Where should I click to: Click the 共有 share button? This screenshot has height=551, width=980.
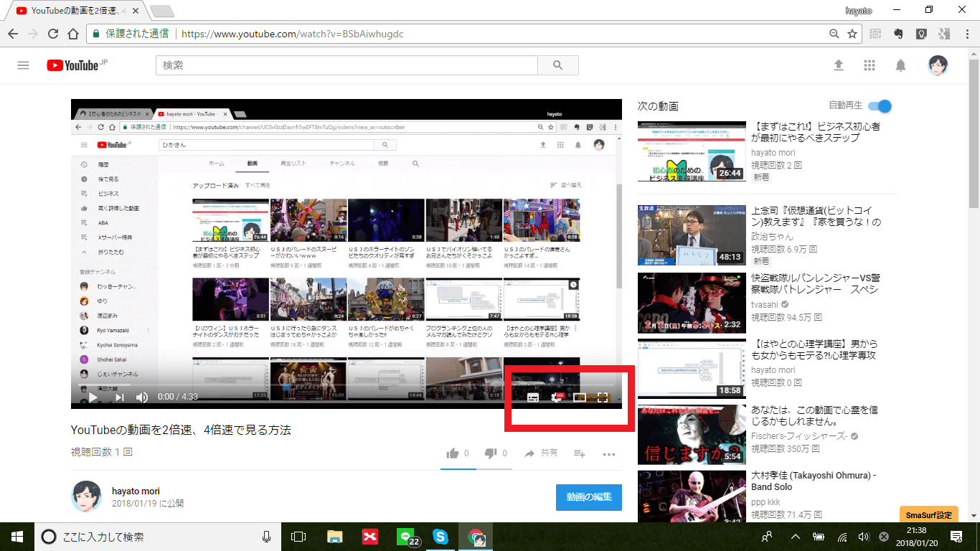click(x=541, y=453)
